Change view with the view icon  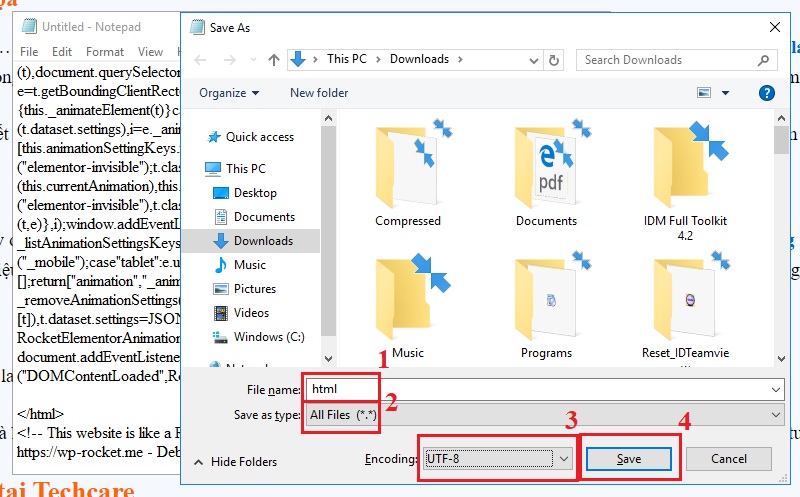coord(704,93)
